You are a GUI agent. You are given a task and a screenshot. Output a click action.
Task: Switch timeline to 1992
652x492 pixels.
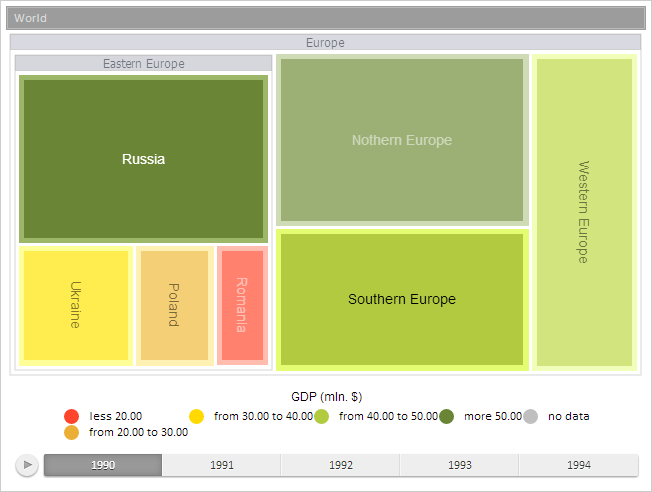pyautogui.click(x=341, y=465)
